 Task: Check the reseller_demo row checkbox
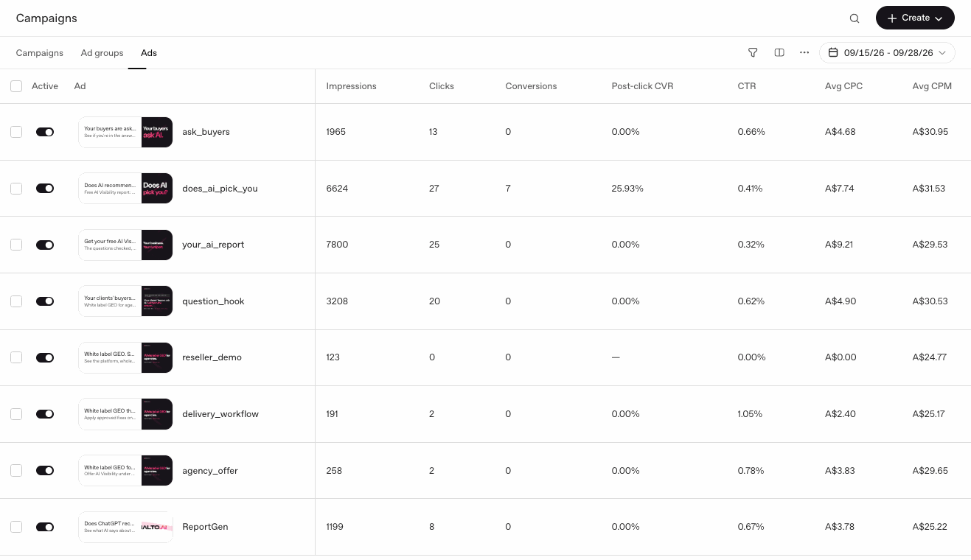click(x=16, y=357)
